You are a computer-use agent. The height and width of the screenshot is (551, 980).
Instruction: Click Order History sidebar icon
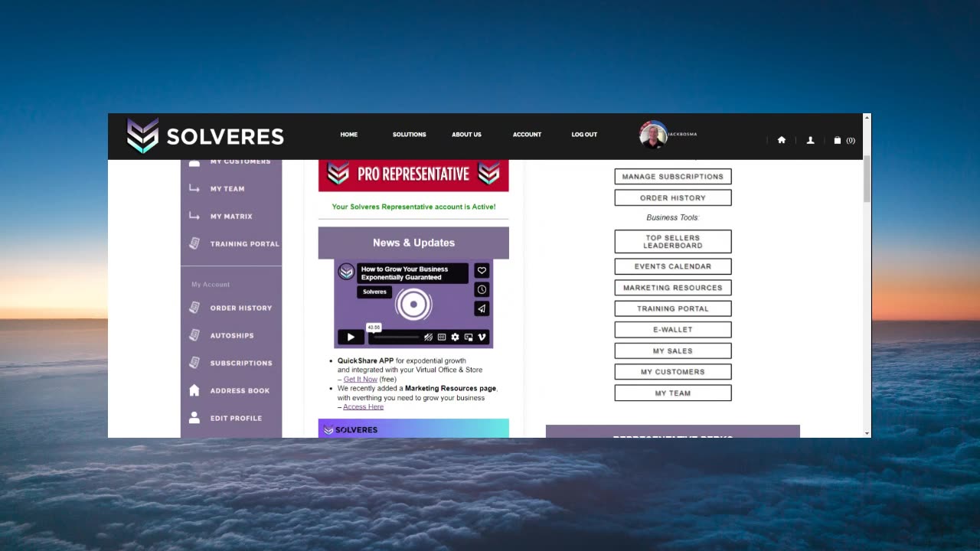click(x=194, y=308)
